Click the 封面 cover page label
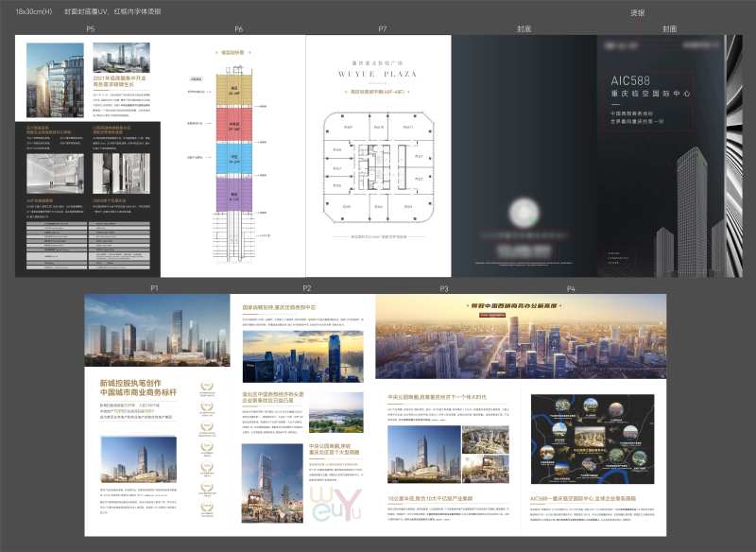This screenshot has width=756, height=552. click(x=669, y=29)
